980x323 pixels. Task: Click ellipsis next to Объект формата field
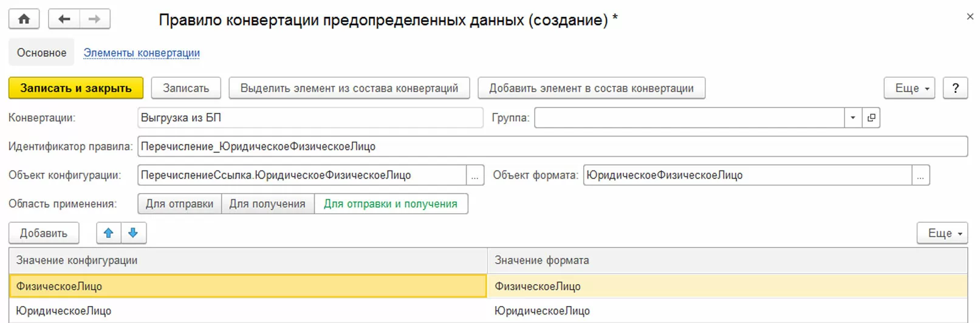pyautogui.click(x=920, y=175)
